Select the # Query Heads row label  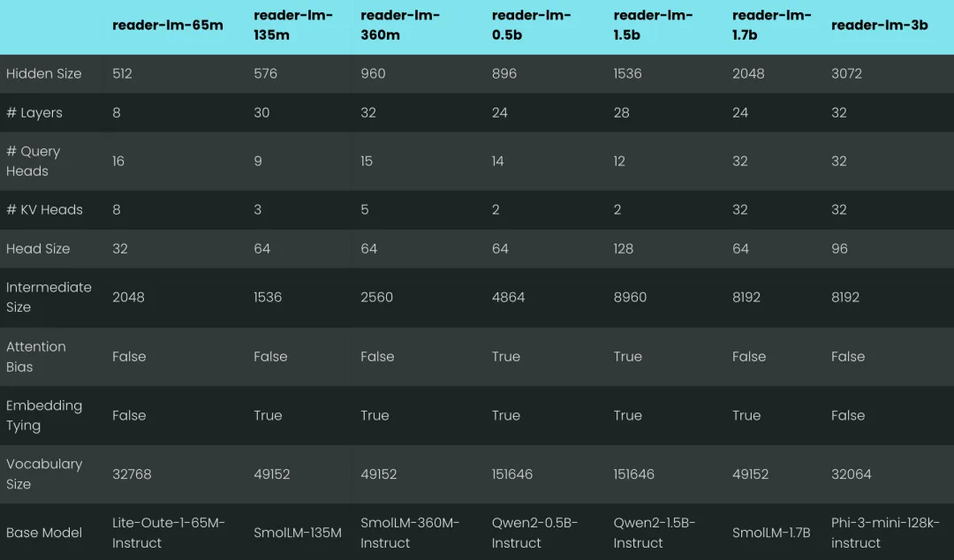(x=34, y=162)
